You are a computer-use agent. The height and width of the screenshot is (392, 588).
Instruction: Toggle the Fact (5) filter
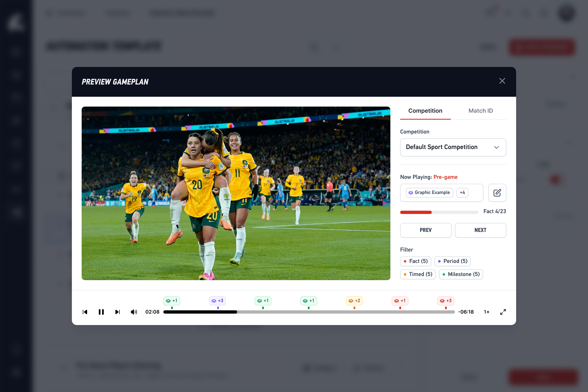415,261
